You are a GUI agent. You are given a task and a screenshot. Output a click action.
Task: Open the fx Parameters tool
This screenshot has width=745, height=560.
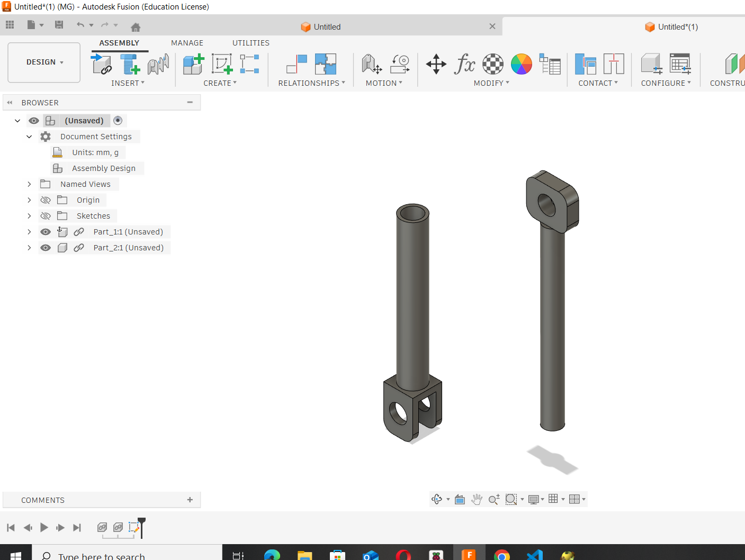[x=464, y=64]
